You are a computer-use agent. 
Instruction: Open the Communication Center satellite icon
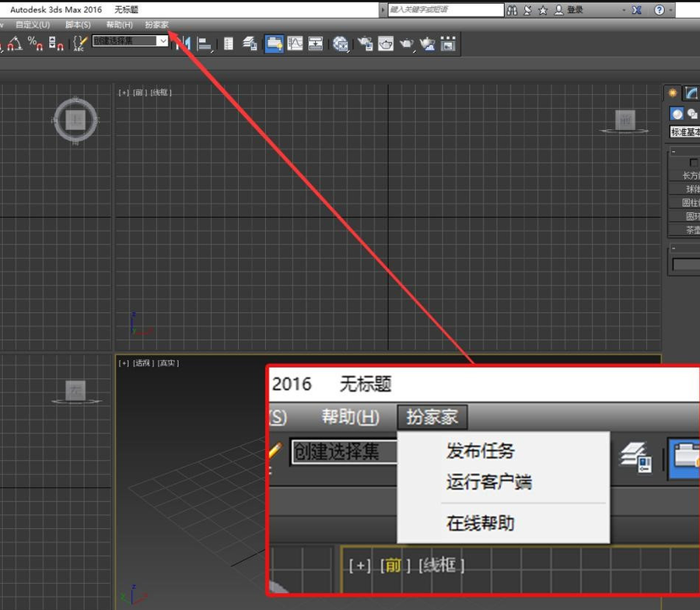527,10
